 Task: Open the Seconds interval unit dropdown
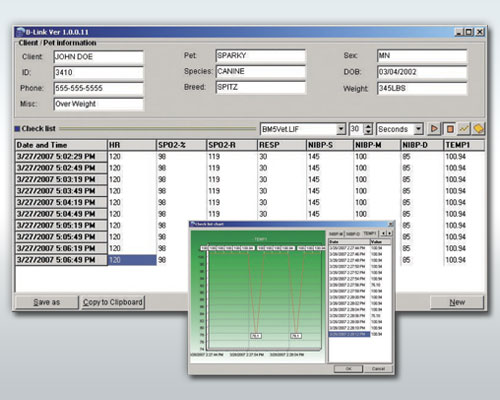[x=418, y=129]
